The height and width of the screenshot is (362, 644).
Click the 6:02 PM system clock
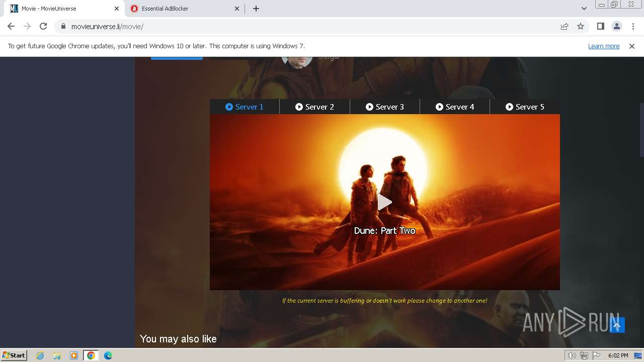click(x=618, y=355)
